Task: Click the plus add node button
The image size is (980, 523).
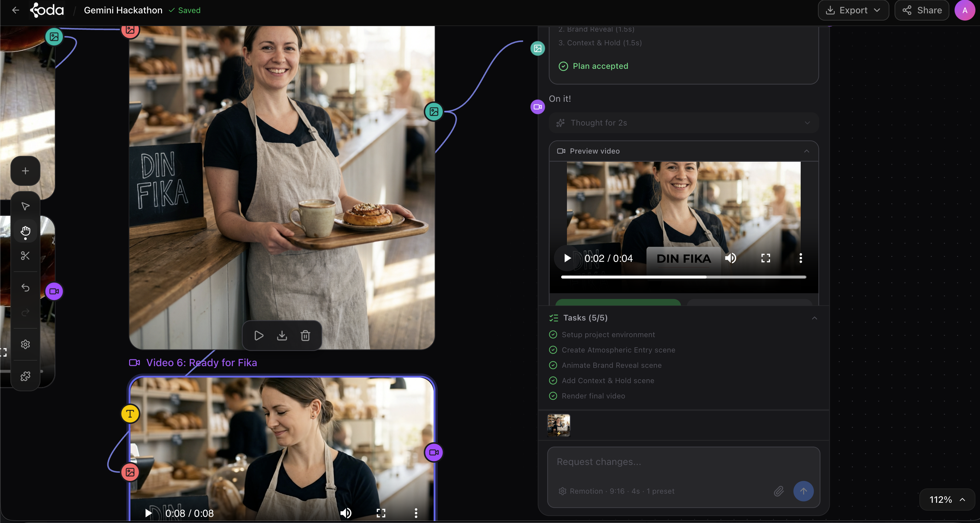Action: point(25,171)
